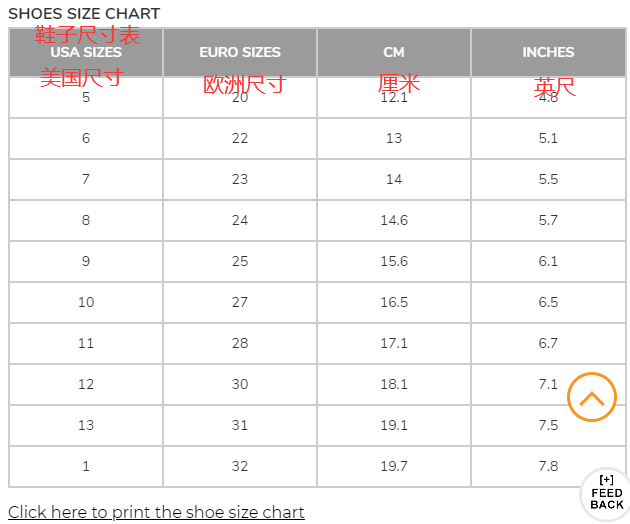Click the CM column header
The width and height of the screenshot is (630, 524).
click(394, 52)
